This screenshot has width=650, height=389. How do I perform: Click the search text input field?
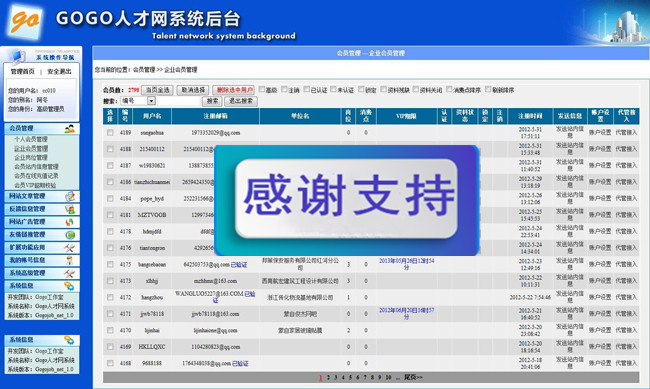(178, 101)
